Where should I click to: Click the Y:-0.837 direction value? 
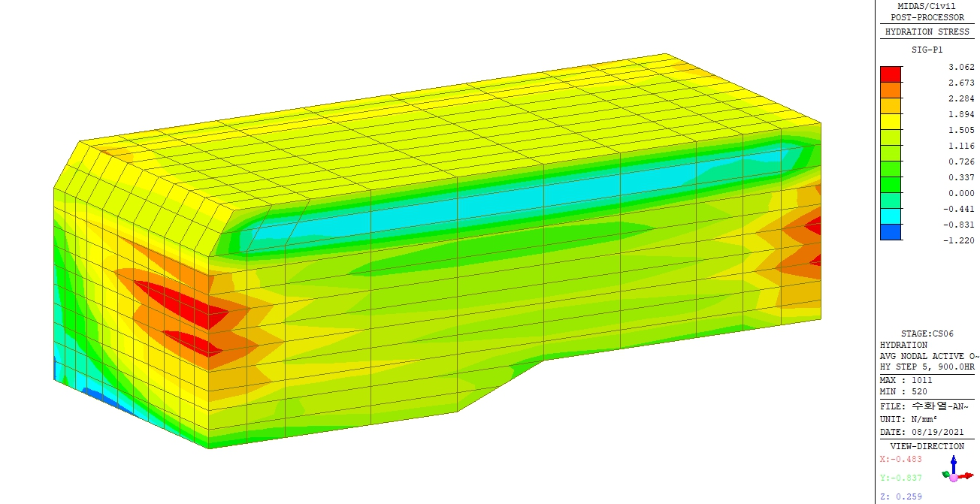coord(900,478)
